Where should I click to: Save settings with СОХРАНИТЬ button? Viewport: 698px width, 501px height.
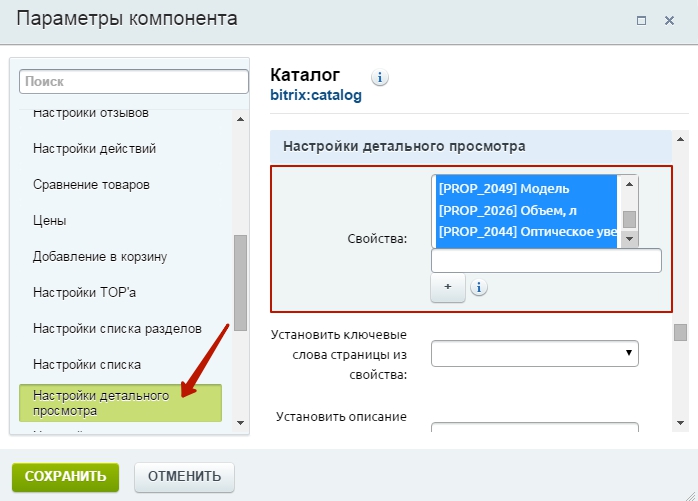click(x=65, y=477)
